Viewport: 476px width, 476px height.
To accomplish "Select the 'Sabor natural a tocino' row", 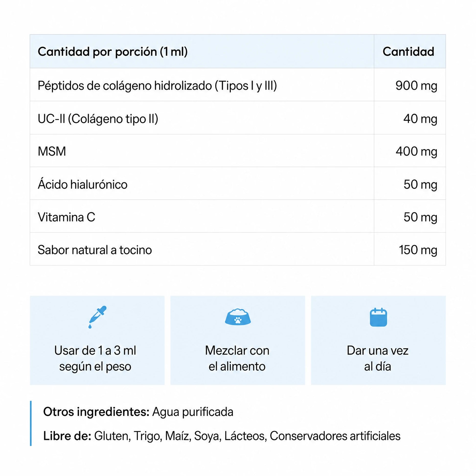I will [x=238, y=249].
